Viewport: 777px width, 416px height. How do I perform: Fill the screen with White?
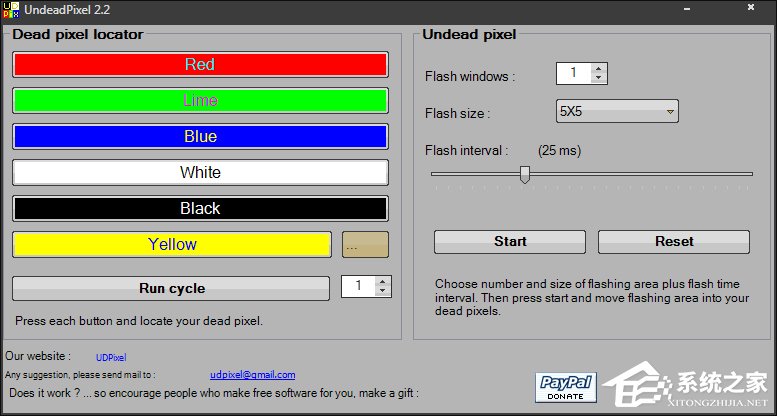200,173
